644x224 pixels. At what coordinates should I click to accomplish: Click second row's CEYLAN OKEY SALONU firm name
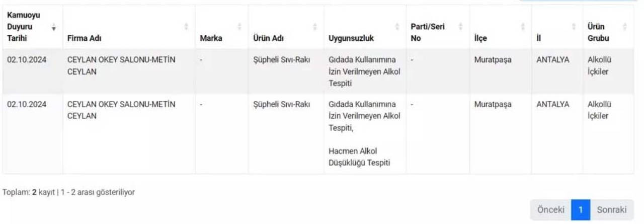click(x=121, y=110)
